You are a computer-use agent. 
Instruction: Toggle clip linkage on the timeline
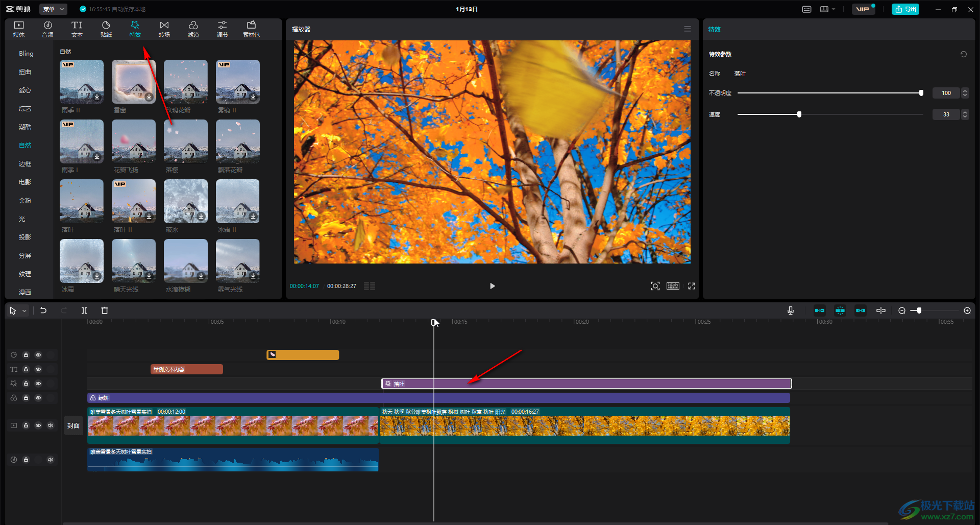[x=861, y=311]
